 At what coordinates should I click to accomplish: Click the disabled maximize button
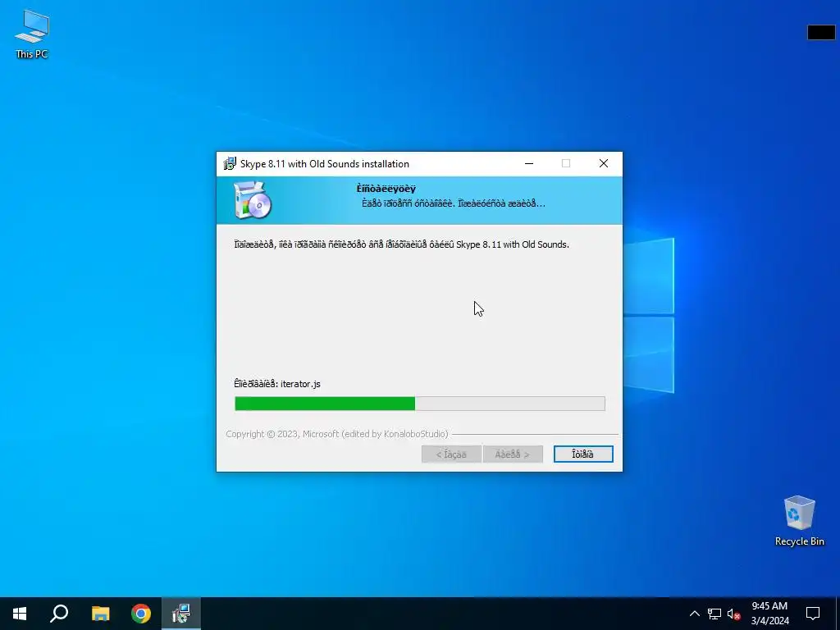tap(566, 164)
